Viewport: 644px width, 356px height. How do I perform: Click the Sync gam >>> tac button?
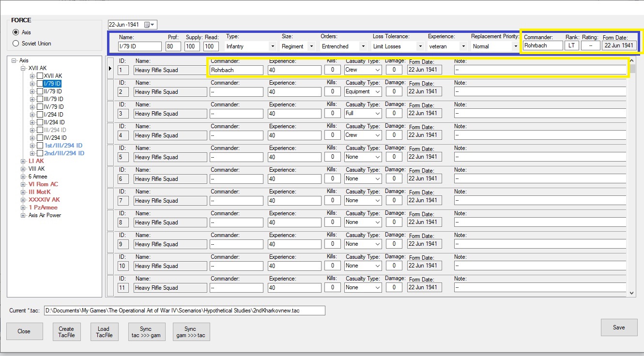(191, 331)
